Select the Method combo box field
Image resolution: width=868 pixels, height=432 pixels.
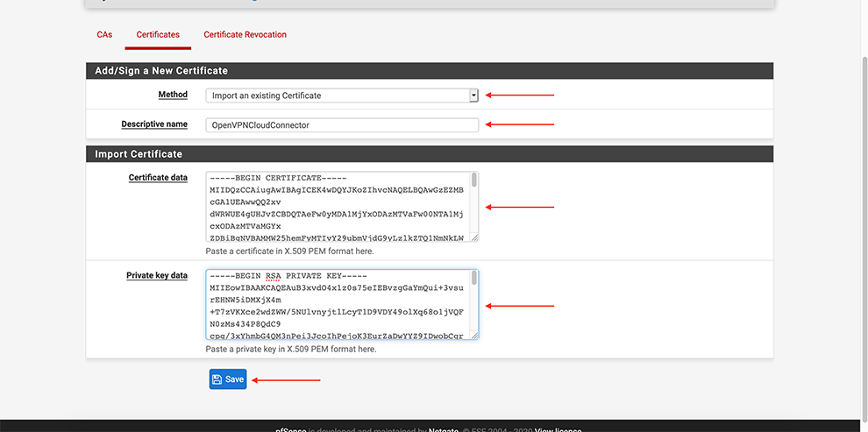[x=338, y=95]
